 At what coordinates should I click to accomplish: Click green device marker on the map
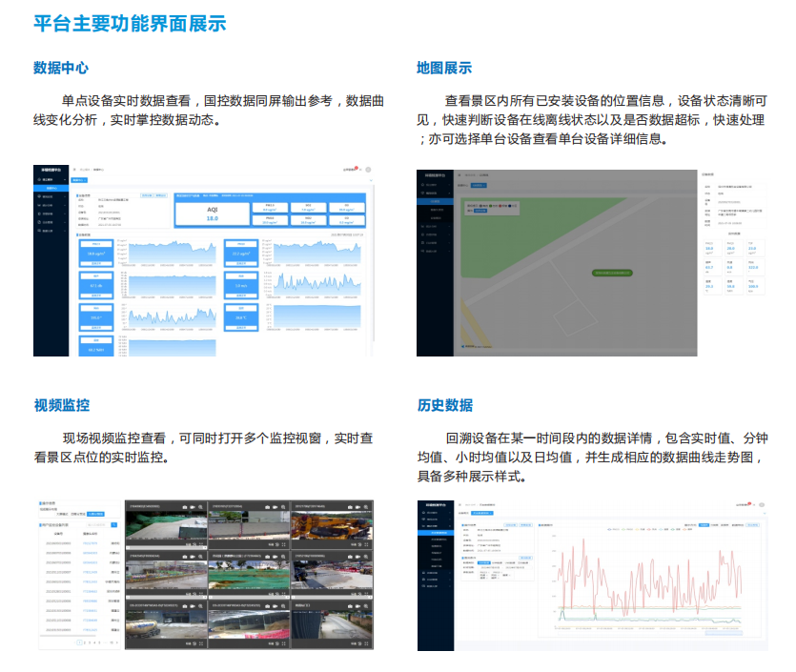(613, 272)
